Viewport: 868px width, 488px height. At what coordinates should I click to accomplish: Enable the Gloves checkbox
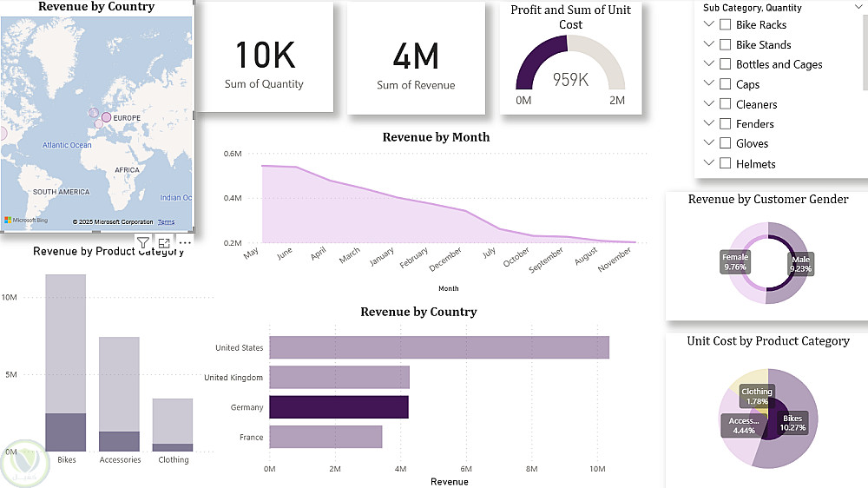point(725,143)
